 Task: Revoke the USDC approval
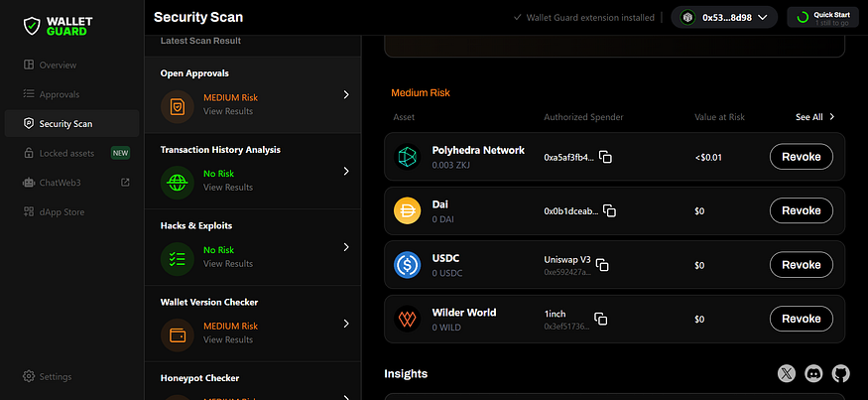[x=801, y=265]
